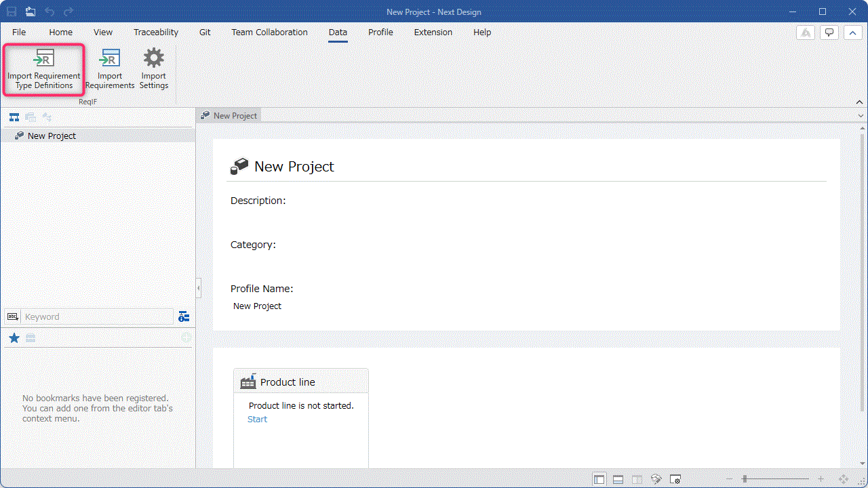
Task: Click the Import Requirements ribbon button
Action: click(110, 69)
